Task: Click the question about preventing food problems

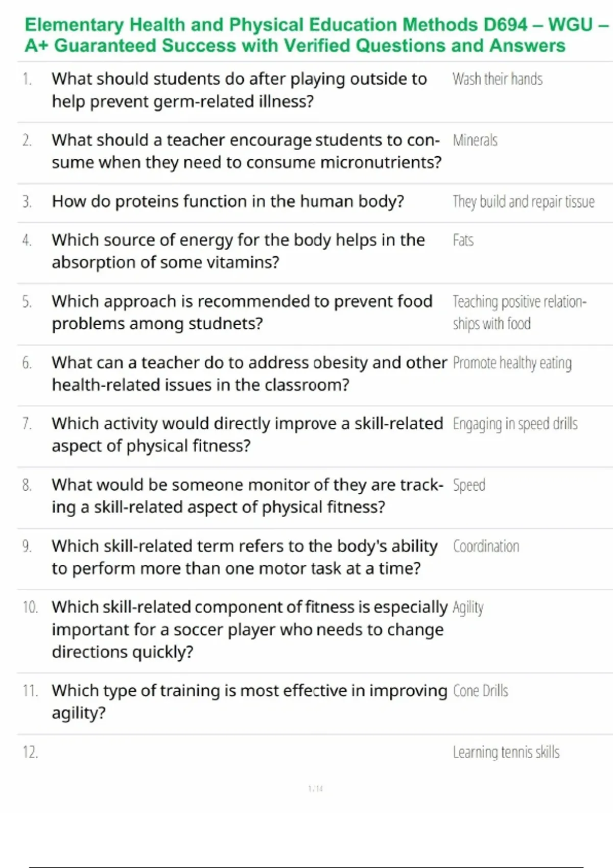Action: click(x=242, y=312)
